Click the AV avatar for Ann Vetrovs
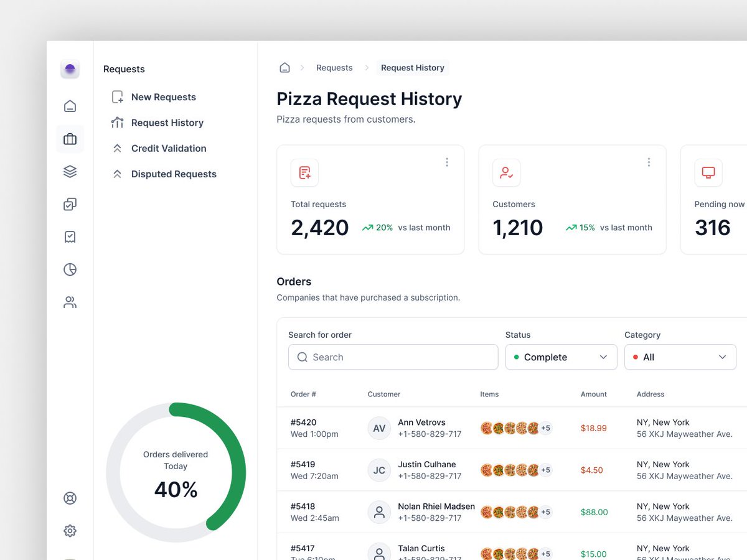This screenshot has width=747, height=560. 379,428
